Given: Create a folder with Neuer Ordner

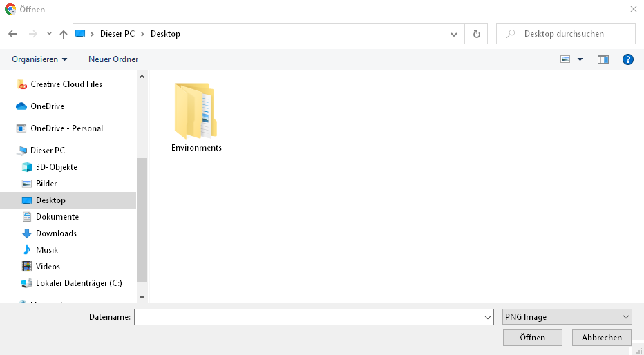Looking at the screenshot, I should click(x=113, y=59).
